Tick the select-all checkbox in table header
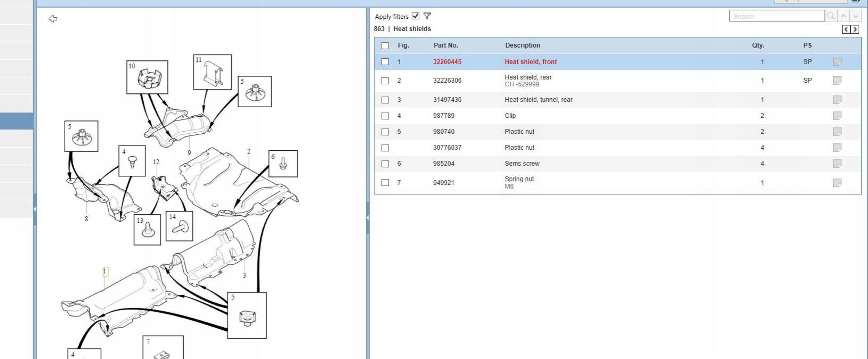 click(x=385, y=45)
